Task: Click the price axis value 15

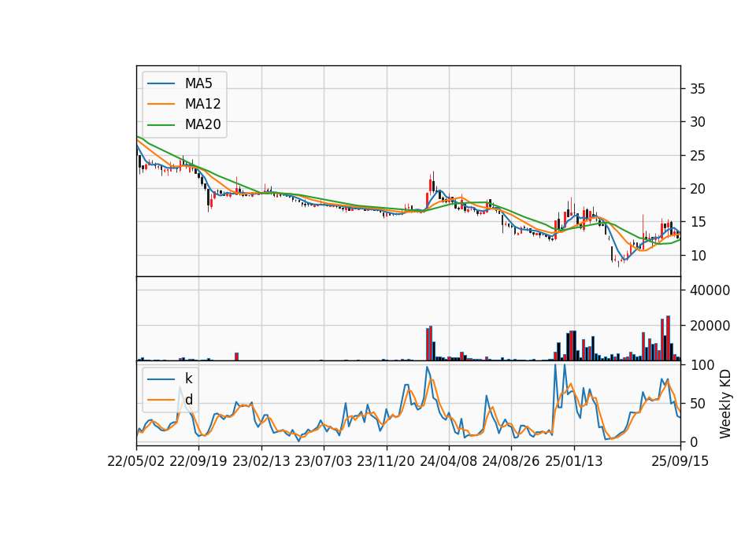Action: (698, 222)
